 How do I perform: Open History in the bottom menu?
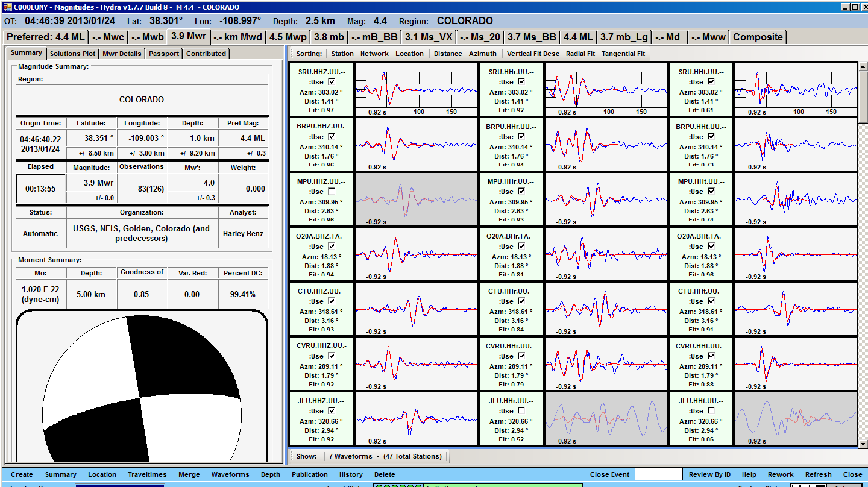coord(351,474)
